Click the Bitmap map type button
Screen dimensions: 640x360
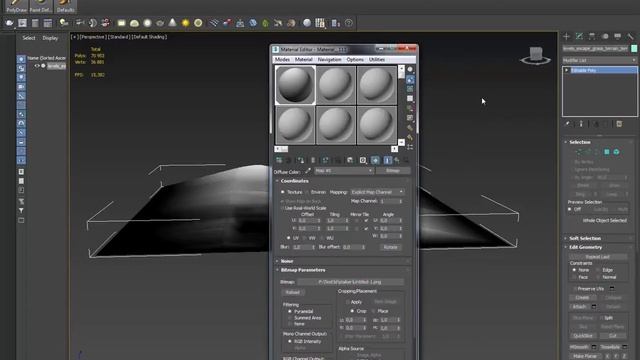393,171
